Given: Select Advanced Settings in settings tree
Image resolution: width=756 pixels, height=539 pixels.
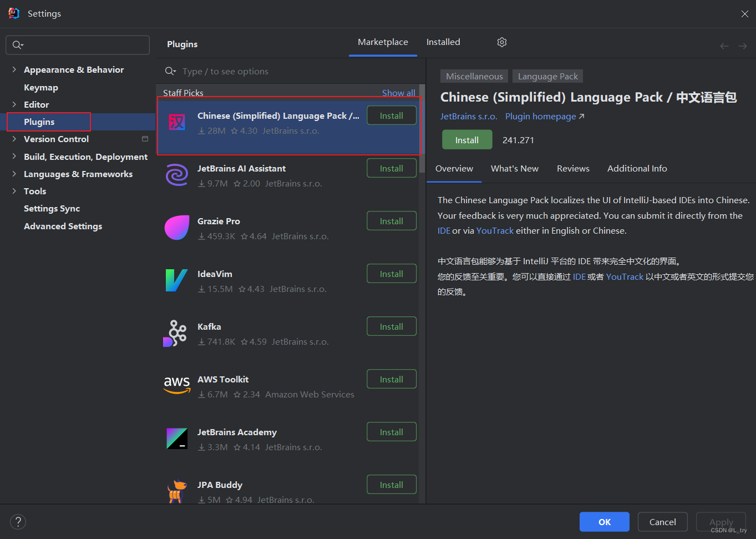Looking at the screenshot, I should click(x=63, y=226).
